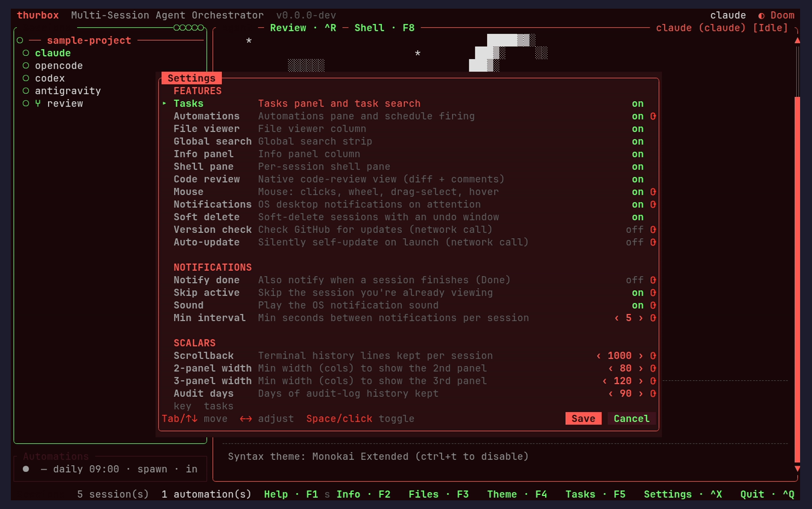Toggle Auto-update off value

pos(634,242)
